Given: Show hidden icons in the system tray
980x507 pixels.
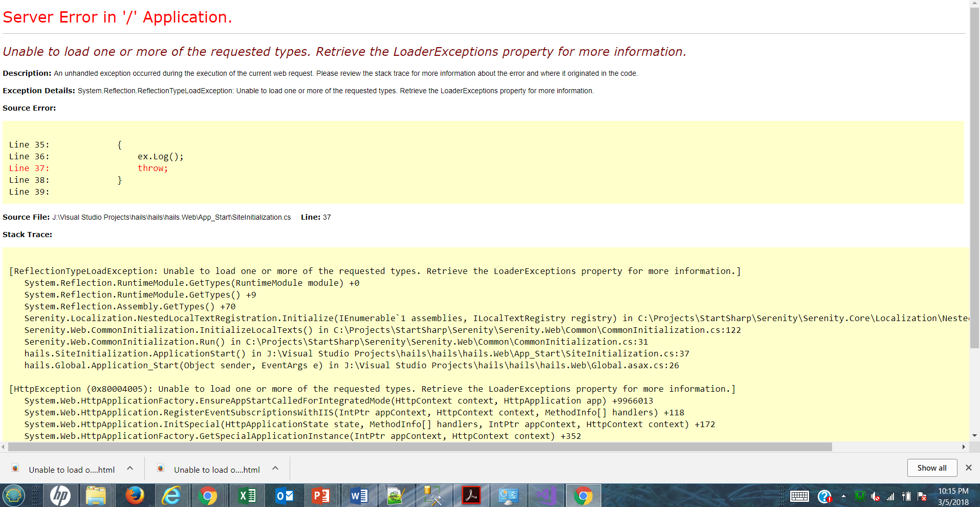Looking at the screenshot, I should tap(843, 496).
